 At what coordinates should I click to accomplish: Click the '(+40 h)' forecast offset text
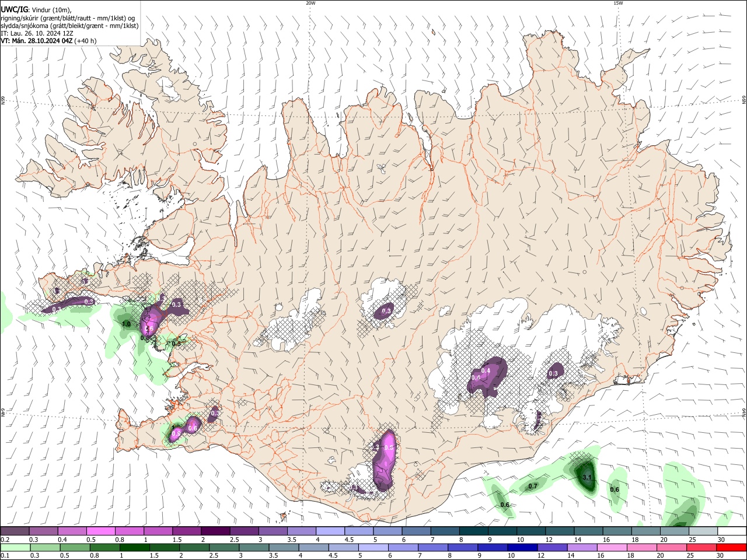pos(85,41)
